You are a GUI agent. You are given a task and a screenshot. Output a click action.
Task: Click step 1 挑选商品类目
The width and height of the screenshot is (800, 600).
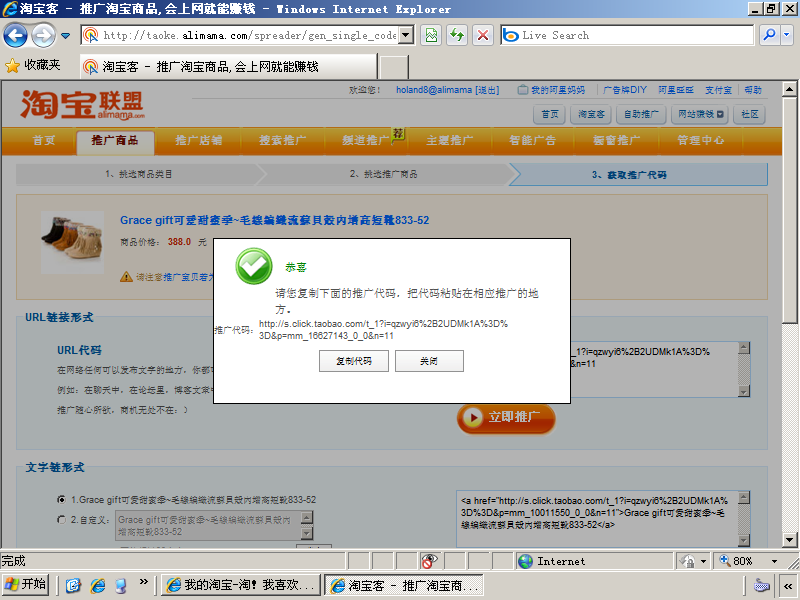138,174
